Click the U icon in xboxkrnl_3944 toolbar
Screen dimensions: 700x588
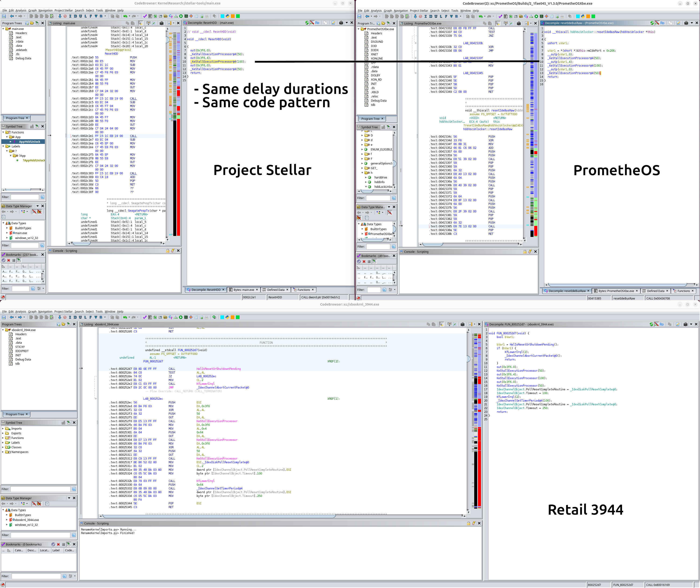80,317
